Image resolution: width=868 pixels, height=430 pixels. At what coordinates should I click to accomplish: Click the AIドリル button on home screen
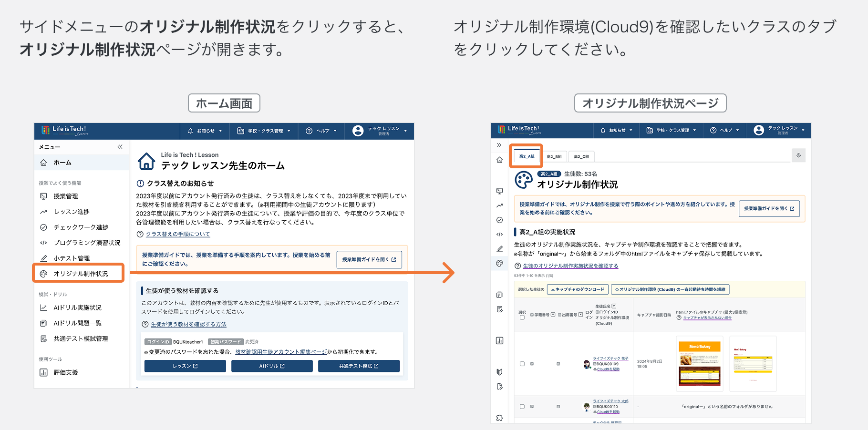click(272, 366)
